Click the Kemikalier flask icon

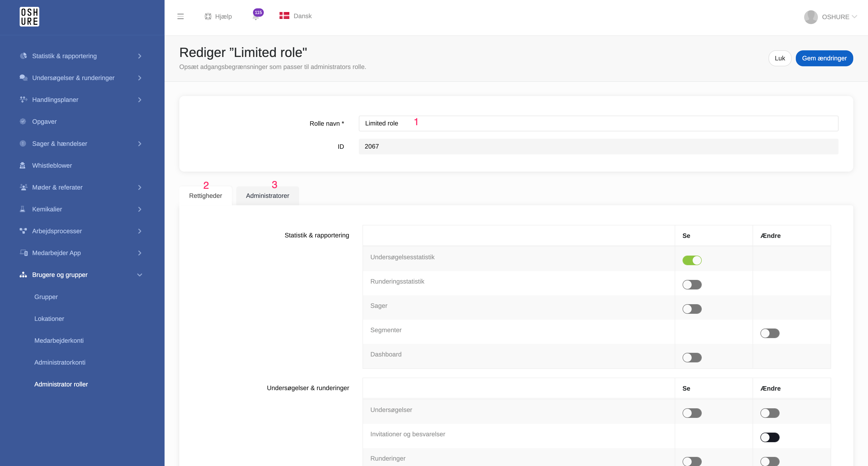[x=23, y=209]
